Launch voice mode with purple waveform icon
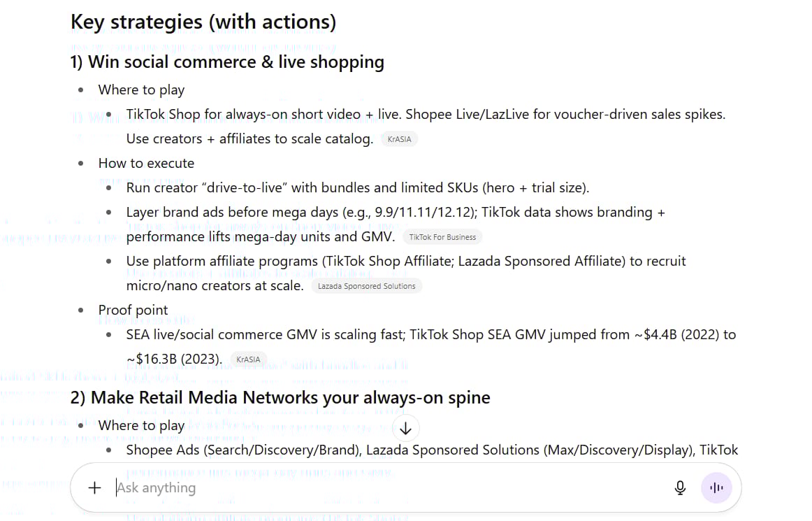 pos(716,488)
